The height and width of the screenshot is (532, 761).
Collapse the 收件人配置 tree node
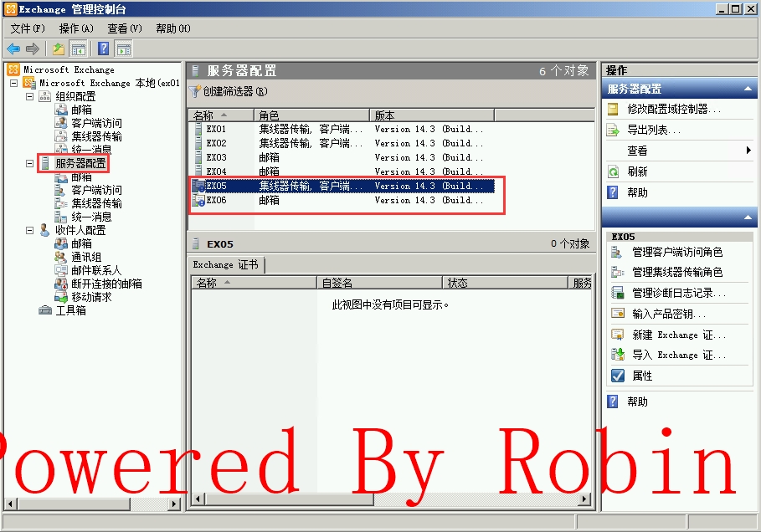(29, 230)
